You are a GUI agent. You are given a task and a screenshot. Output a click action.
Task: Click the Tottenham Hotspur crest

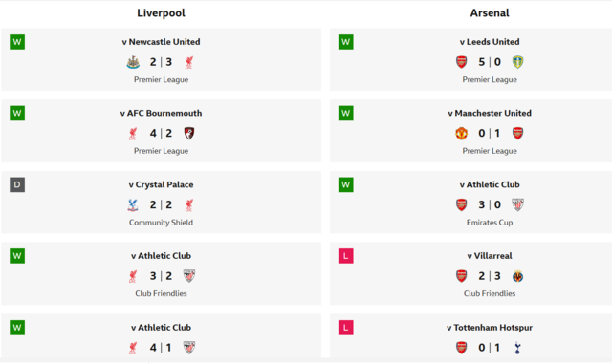pos(517,348)
